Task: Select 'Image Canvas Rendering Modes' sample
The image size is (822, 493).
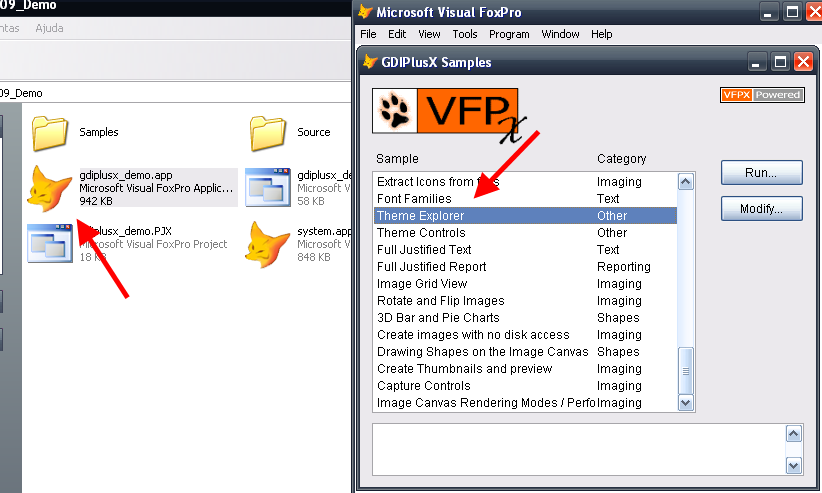Action: tap(525, 402)
